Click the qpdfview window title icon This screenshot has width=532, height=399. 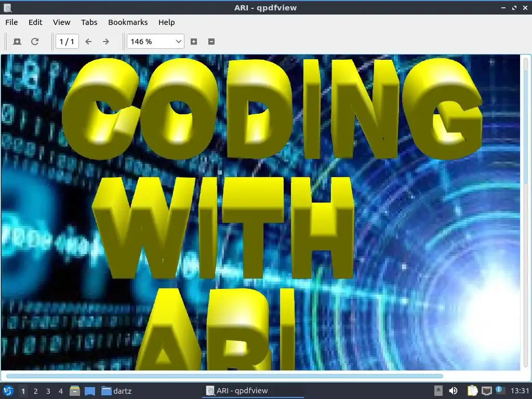[7, 8]
